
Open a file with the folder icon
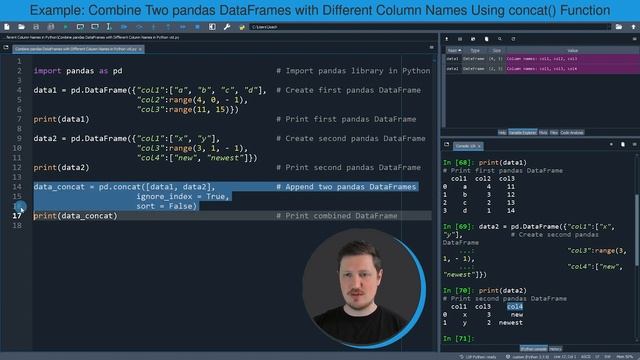21,27
